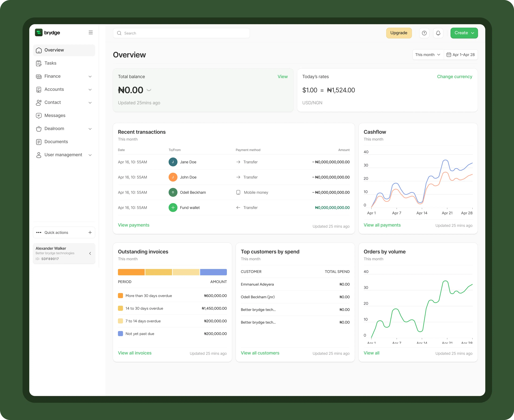Click the plus icon in Quick actions

click(x=90, y=232)
